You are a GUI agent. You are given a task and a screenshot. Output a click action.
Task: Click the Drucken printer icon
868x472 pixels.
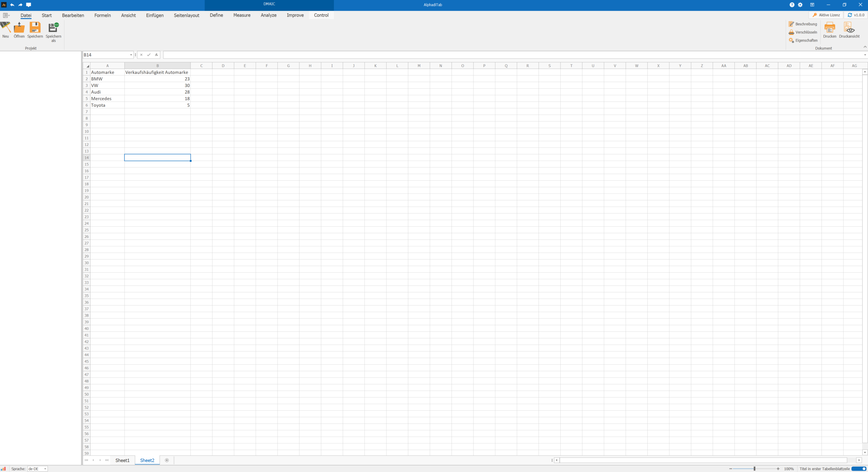[829, 28]
